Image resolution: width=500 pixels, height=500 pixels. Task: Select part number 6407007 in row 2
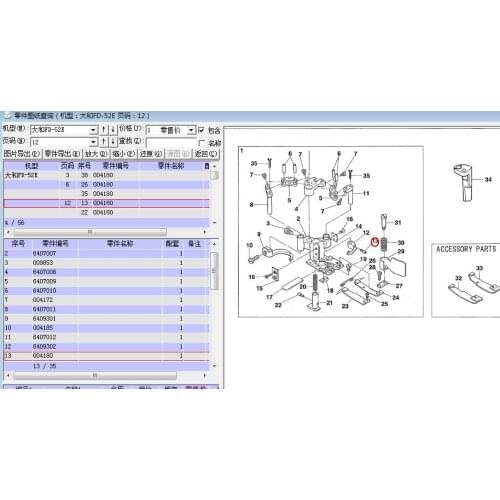pyautogui.click(x=44, y=254)
